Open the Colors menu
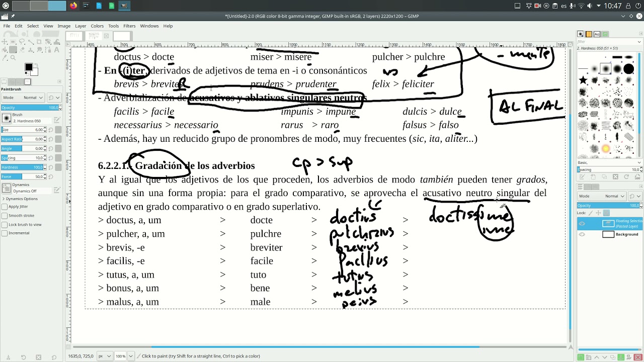Viewport: 644px width, 362px height. pyautogui.click(x=97, y=26)
